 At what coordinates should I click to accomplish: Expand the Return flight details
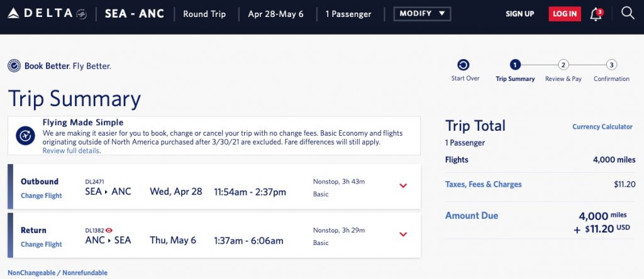coord(403,234)
